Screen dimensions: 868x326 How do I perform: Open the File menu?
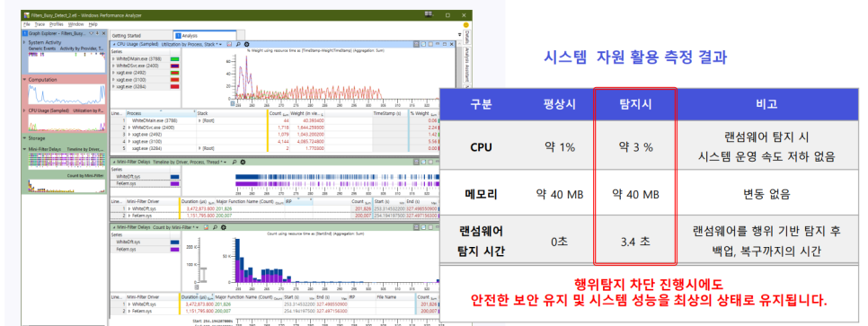(27, 24)
